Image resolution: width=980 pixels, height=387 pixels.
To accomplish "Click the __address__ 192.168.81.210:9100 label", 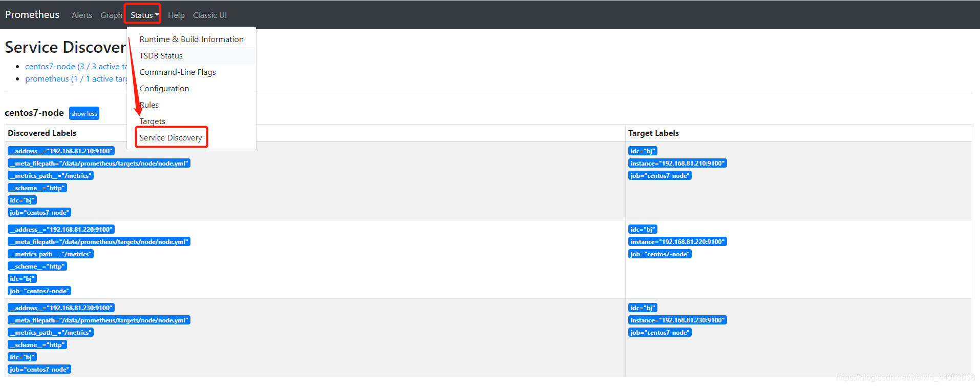I will (x=61, y=151).
